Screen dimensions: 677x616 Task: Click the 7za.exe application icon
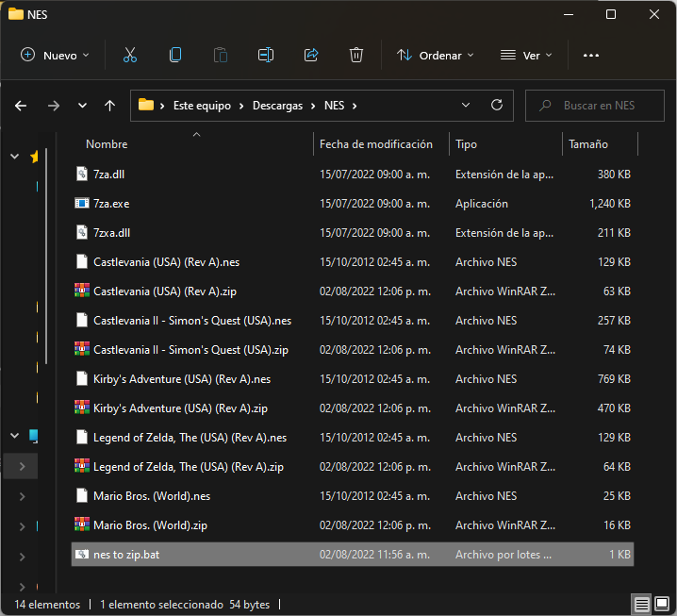point(82,203)
